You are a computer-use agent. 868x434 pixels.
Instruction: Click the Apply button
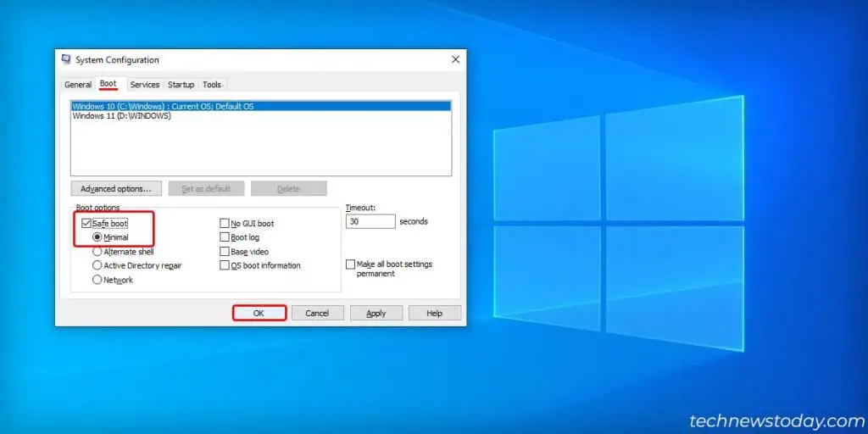[x=376, y=314]
